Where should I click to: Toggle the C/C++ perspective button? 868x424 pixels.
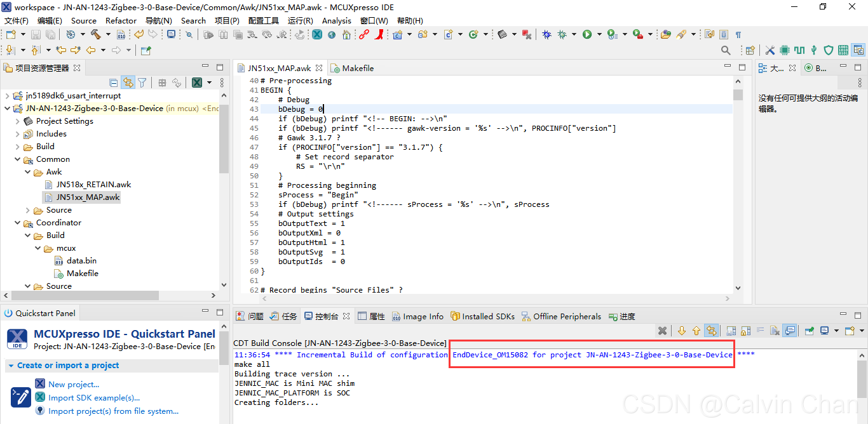[x=858, y=50]
